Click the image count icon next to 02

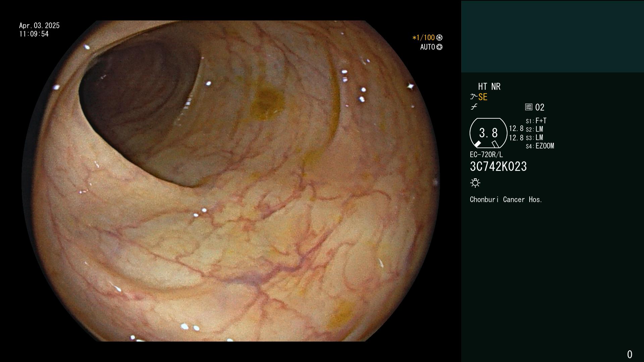[529, 107]
